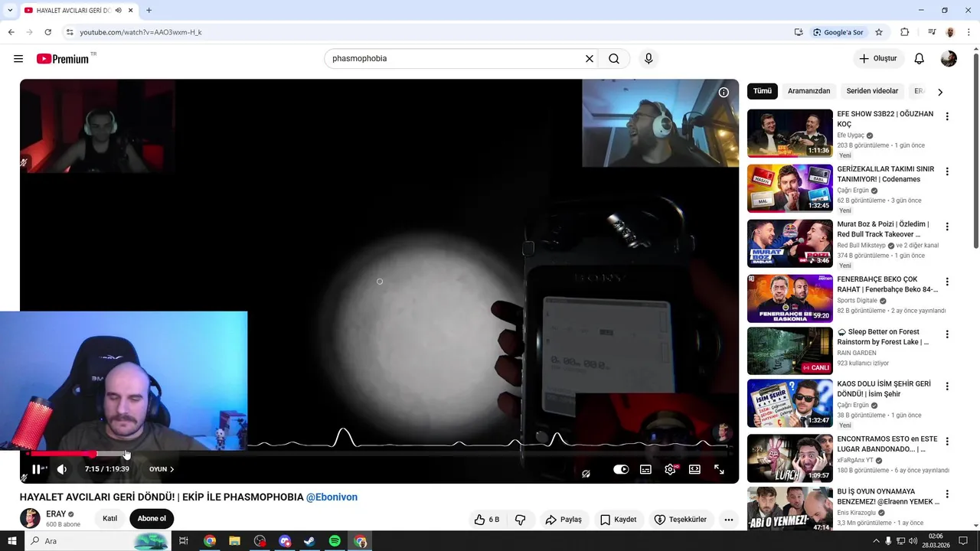The image size is (980, 551).
Task: Expand the OYUN chapter chevron
Action: (171, 469)
